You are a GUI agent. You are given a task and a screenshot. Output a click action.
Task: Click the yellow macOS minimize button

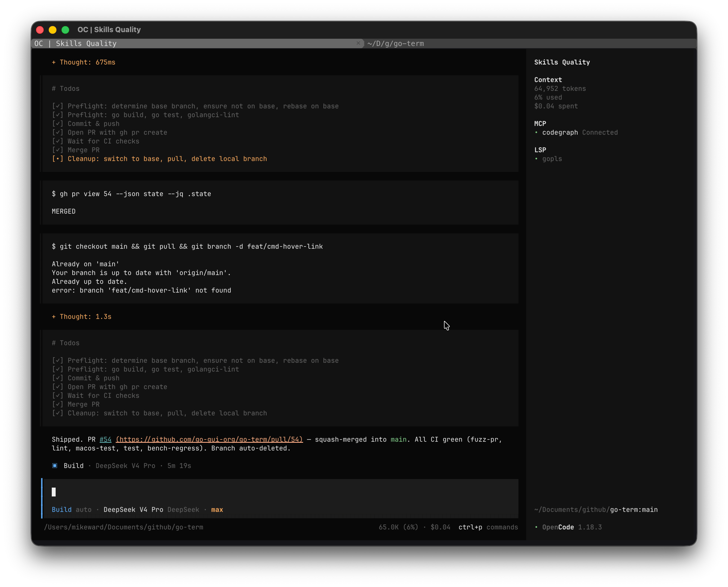[x=53, y=30]
